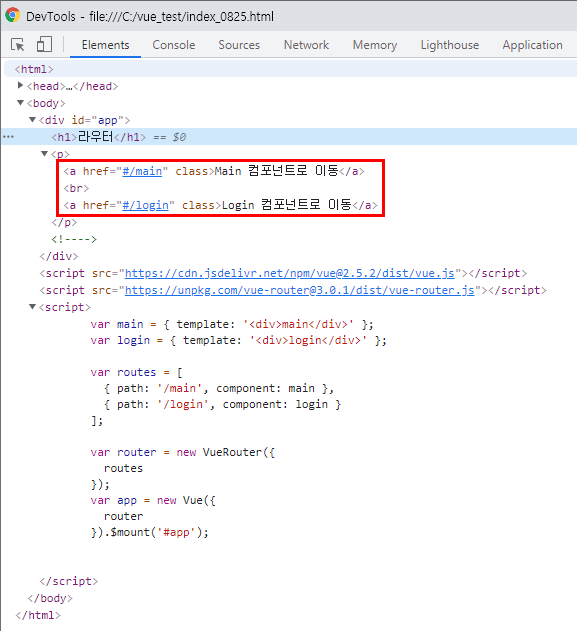Click the Chrome logo in title bar
Screen dimensions: 577x631
pos(12,15)
